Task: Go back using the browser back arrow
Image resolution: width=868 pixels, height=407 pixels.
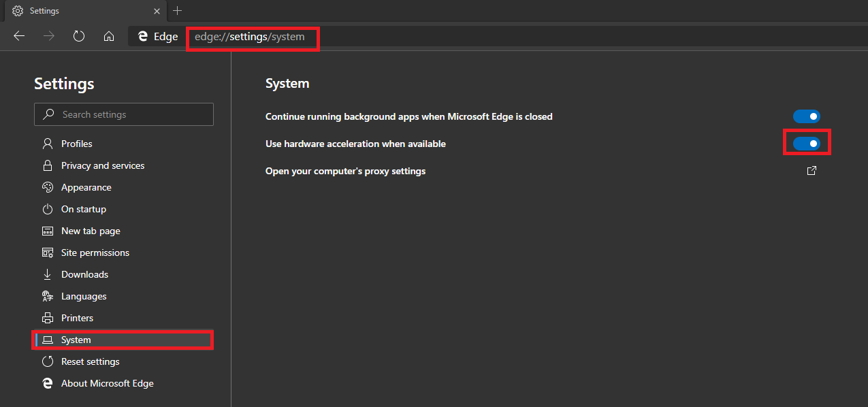Action: [x=19, y=37]
